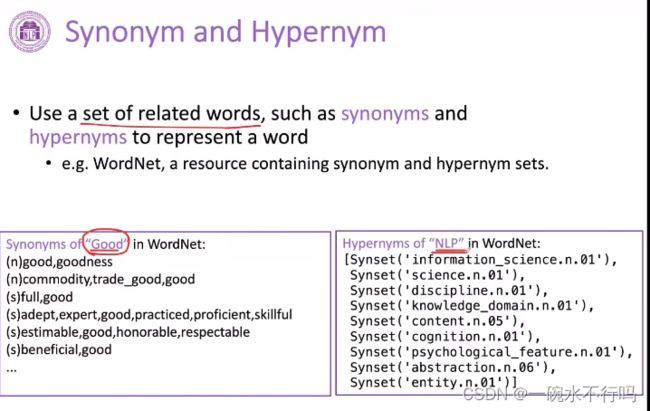Screen dimensions: 650x411
Task: Click the purple word 'hypernyms' in bullet
Action: (78, 138)
